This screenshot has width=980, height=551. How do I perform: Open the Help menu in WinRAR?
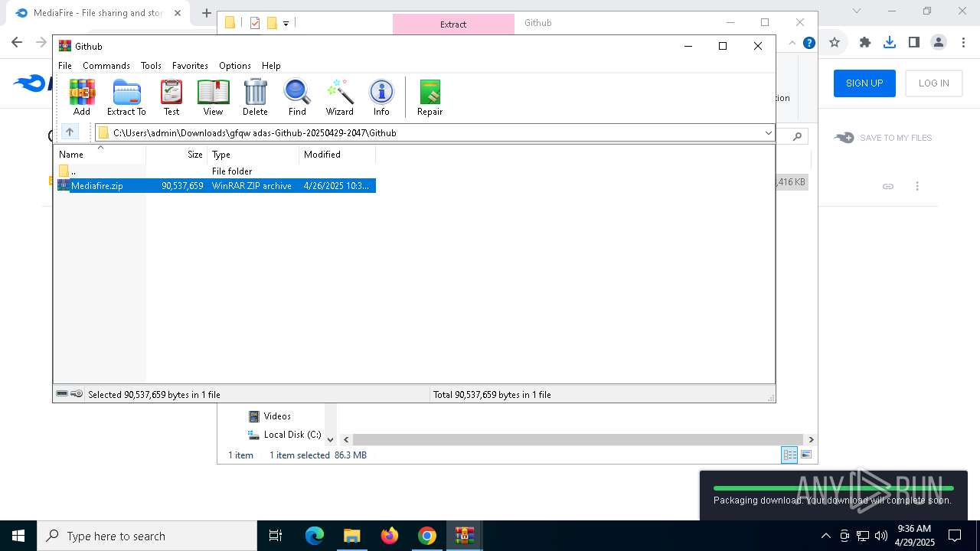(271, 66)
